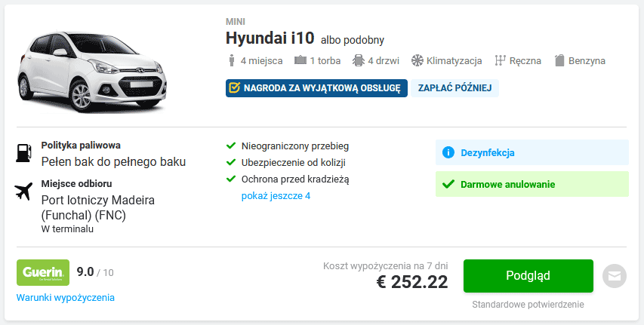Click the Guerin supplier logo

coord(43,272)
